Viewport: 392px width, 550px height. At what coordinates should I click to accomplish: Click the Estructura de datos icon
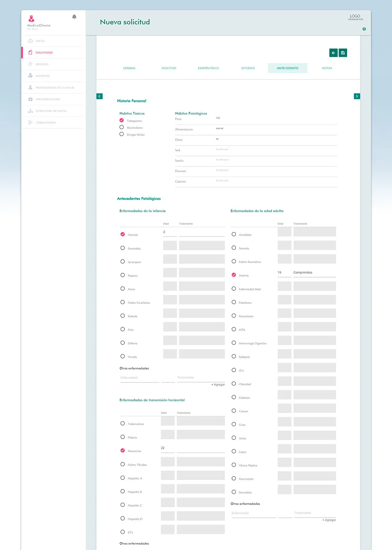click(x=31, y=111)
